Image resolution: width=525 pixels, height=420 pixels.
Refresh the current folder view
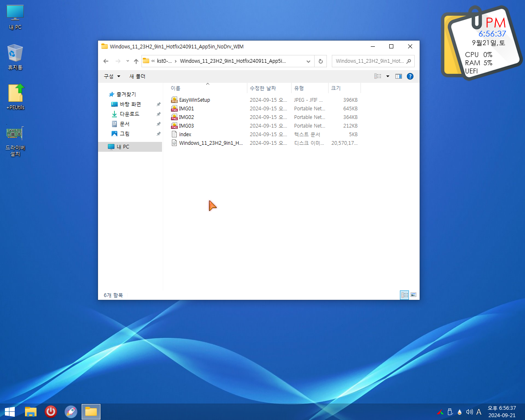tap(321, 61)
